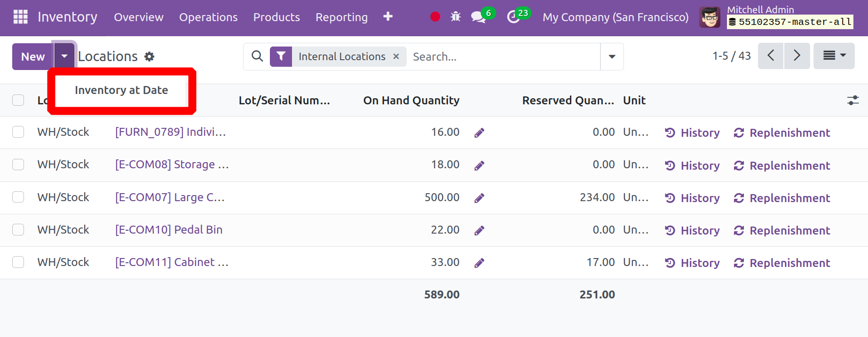Open the apps grid home menu
This screenshot has width=868, height=337.
[20, 17]
